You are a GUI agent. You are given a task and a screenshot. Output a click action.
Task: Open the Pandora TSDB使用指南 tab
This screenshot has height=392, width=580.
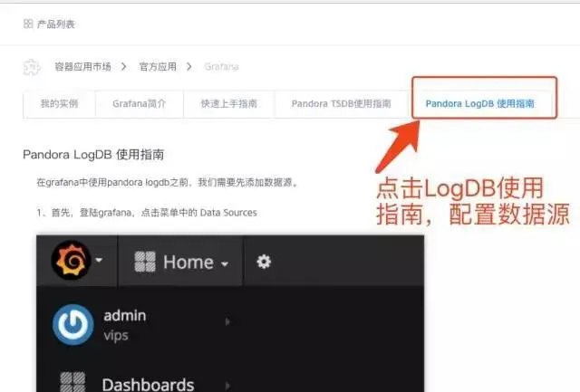341,104
